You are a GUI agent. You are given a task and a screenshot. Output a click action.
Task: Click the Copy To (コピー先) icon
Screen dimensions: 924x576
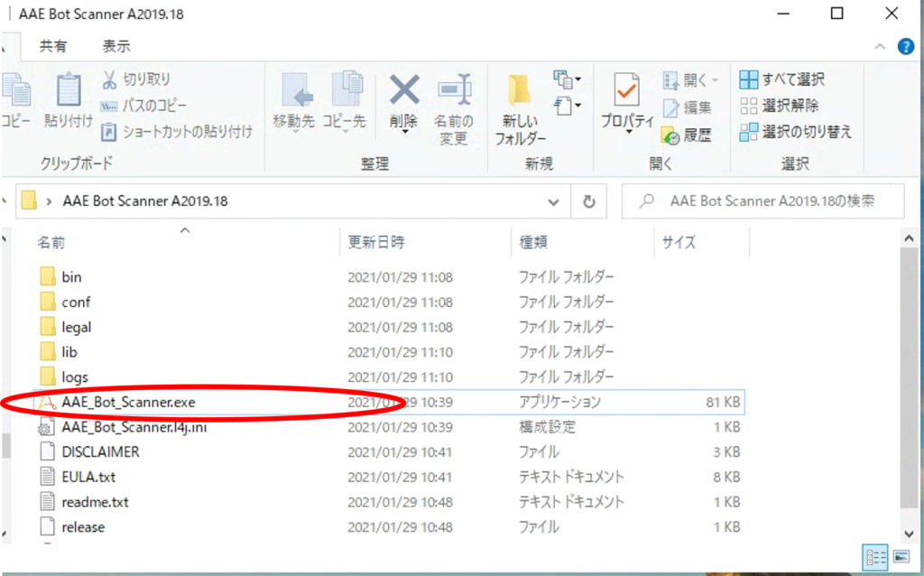346,91
